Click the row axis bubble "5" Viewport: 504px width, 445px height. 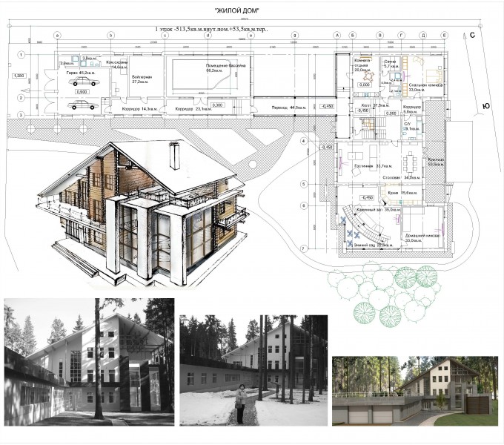pos(304,184)
